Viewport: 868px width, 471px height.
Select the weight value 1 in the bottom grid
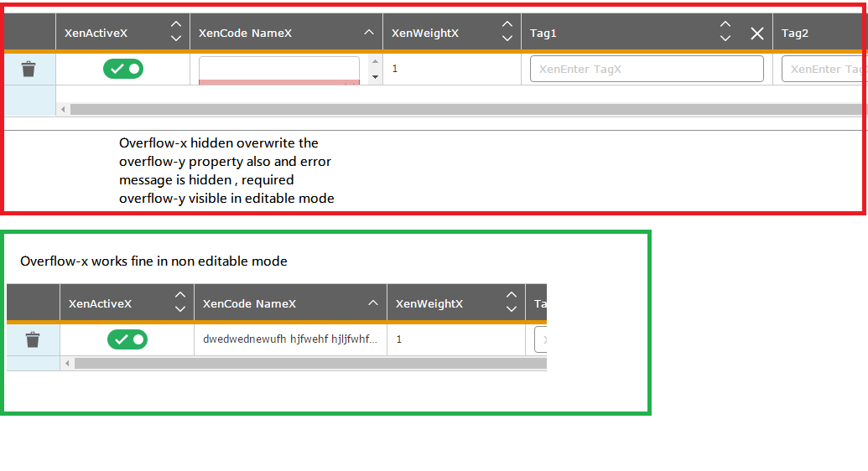(x=398, y=339)
